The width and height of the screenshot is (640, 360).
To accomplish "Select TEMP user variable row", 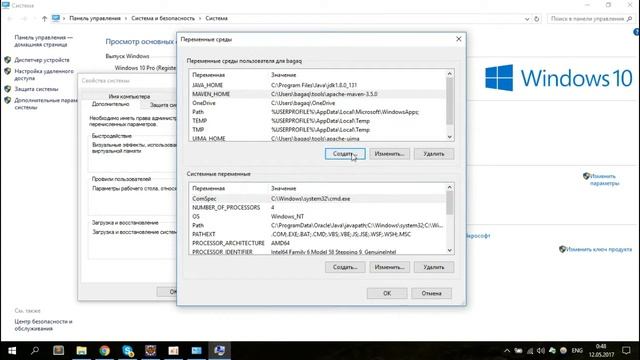I will point(317,121).
